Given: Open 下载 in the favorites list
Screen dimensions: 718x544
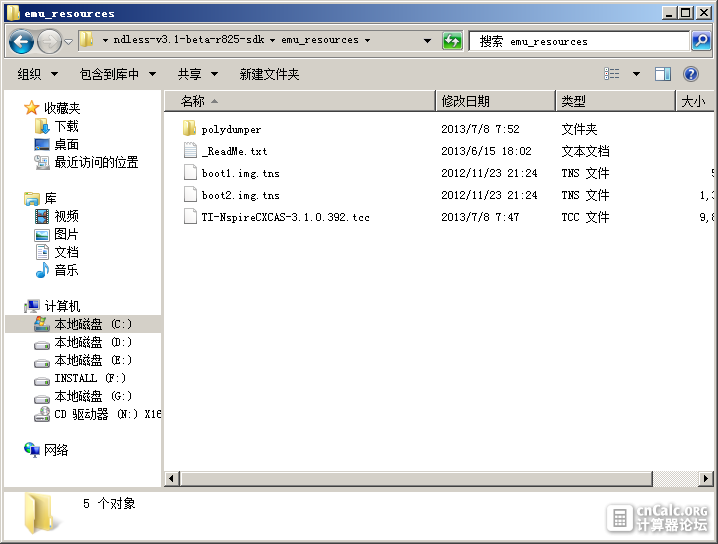Looking at the screenshot, I should [66, 126].
